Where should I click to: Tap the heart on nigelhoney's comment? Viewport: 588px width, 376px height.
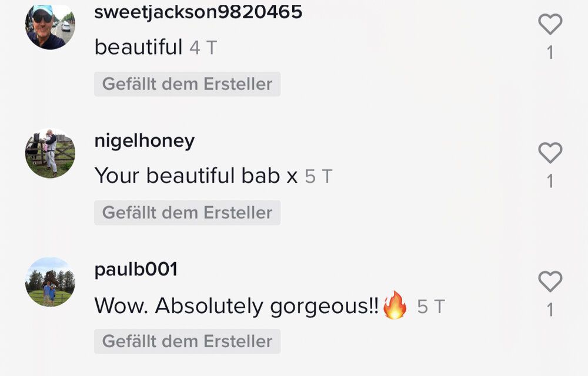550,153
